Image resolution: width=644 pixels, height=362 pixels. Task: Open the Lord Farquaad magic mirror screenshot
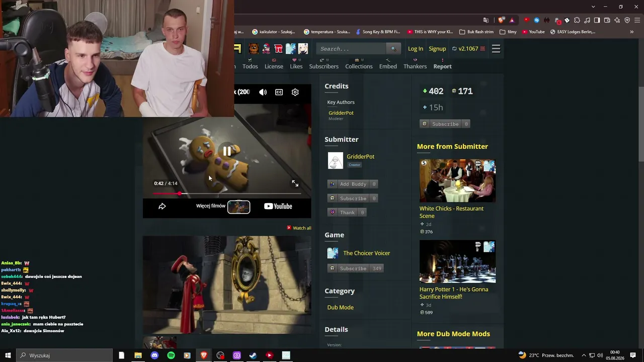(227, 285)
